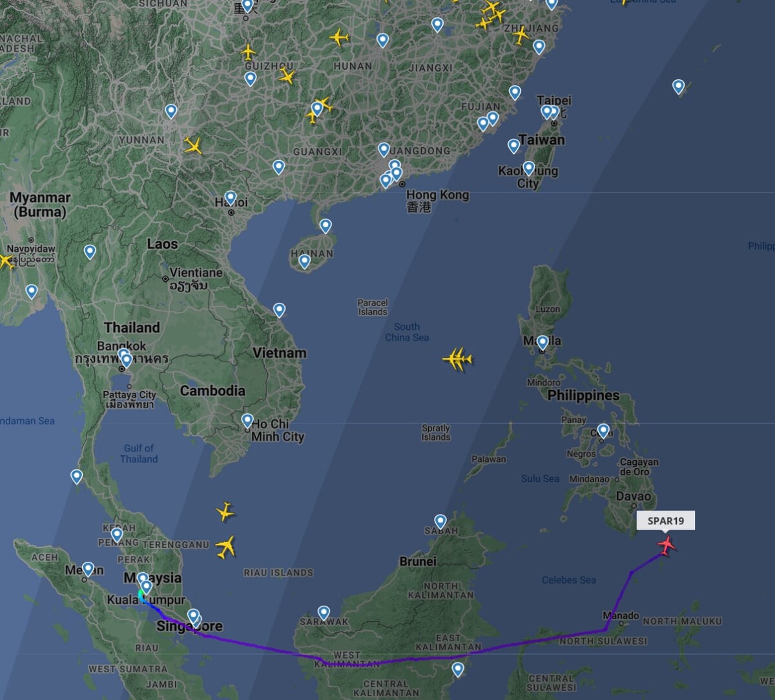Image resolution: width=775 pixels, height=700 pixels.
Task: Open the Sarawak airport marker
Action: point(324,613)
